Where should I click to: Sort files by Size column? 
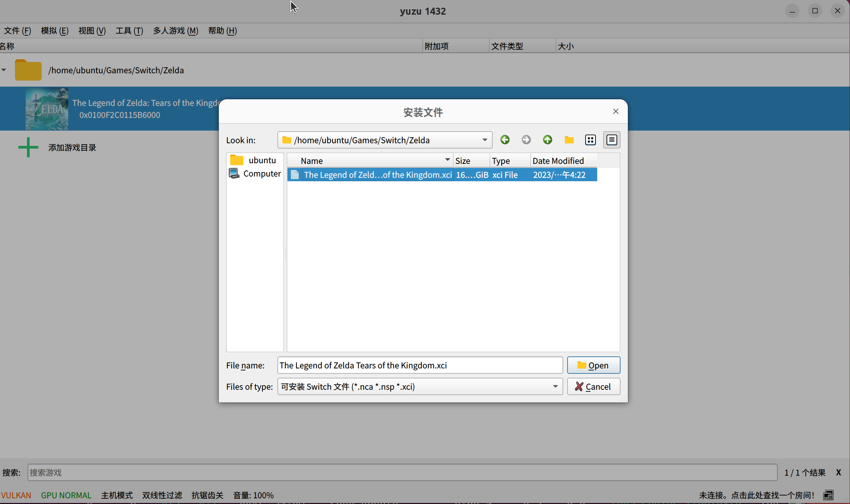471,161
